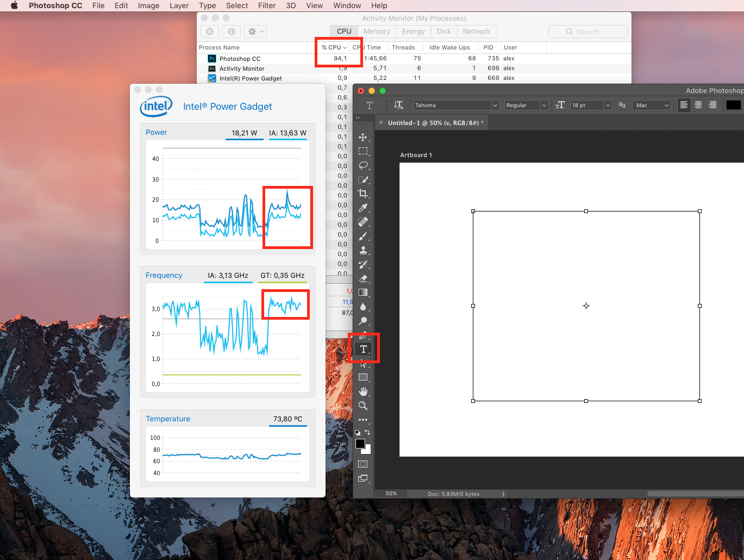Open the gear action menu in Activity Monitor
The width and height of the screenshot is (744, 560).
point(255,32)
